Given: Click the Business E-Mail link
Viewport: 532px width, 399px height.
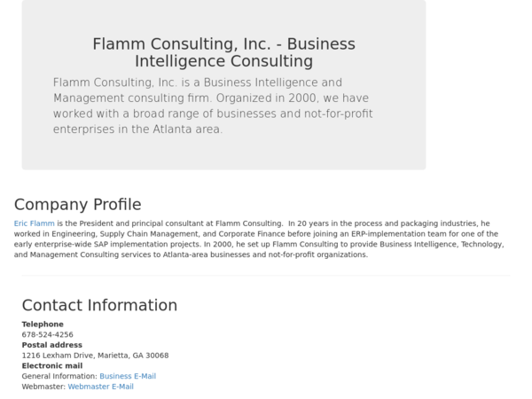Looking at the screenshot, I should [x=127, y=376].
